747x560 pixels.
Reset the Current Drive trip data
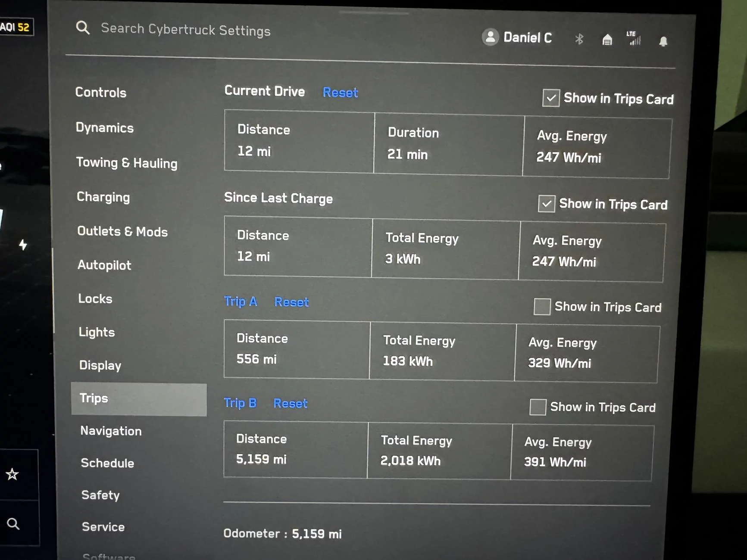point(340,93)
